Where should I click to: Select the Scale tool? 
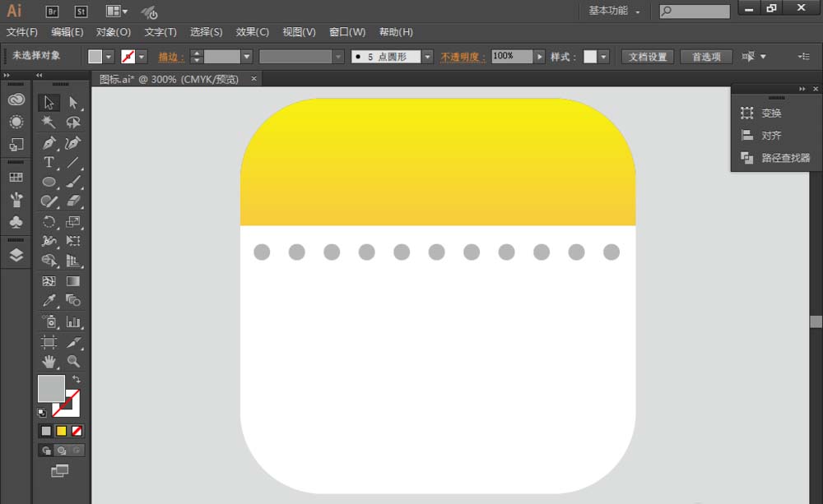73,221
